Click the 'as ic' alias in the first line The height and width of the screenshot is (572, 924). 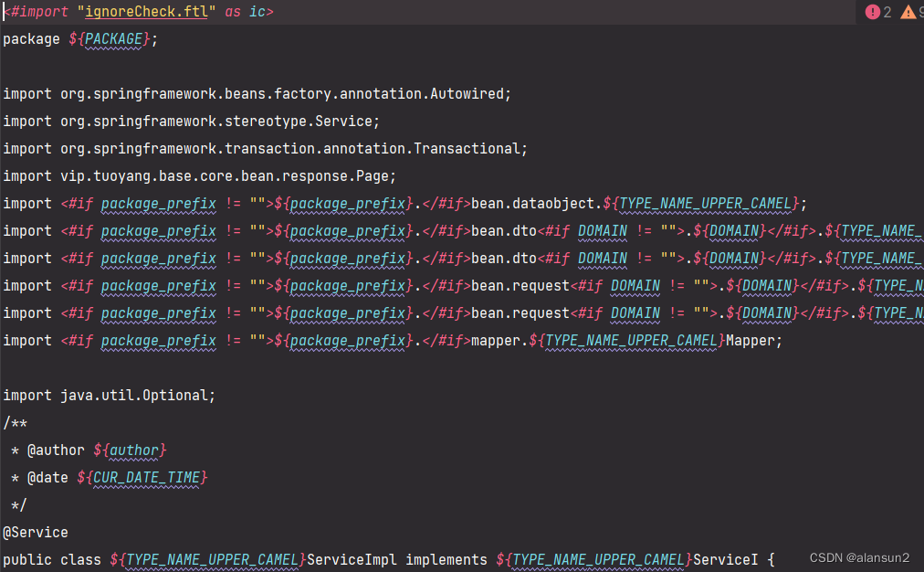tap(245, 12)
